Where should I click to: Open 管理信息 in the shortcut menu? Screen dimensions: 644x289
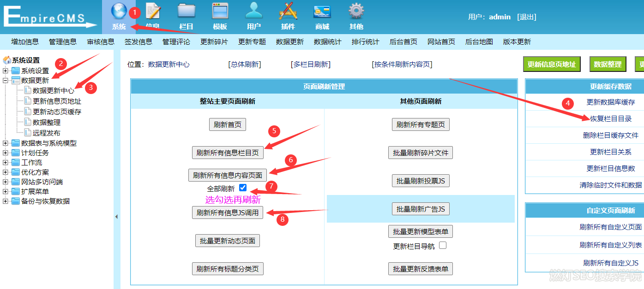[x=63, y=41]
